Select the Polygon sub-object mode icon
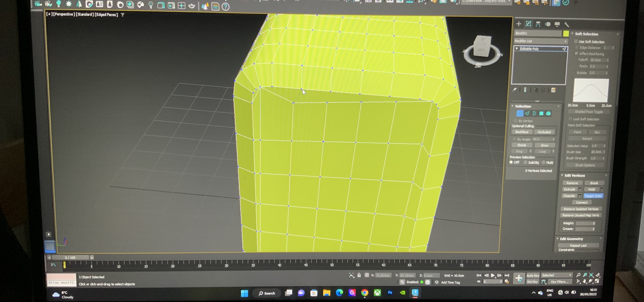 541,113
